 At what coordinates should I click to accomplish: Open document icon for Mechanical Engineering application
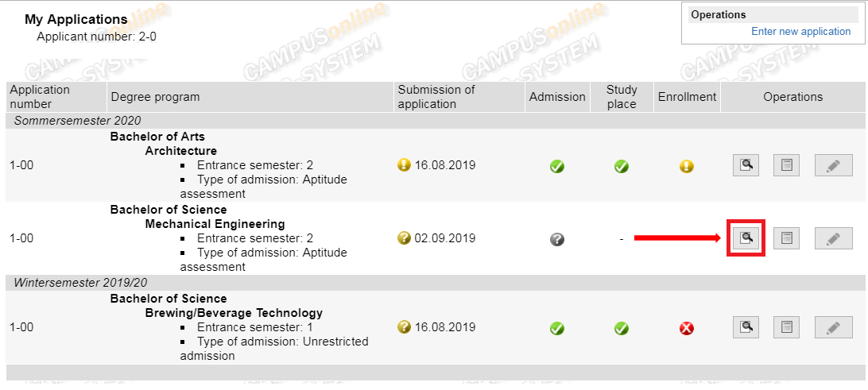pos(786,237)
